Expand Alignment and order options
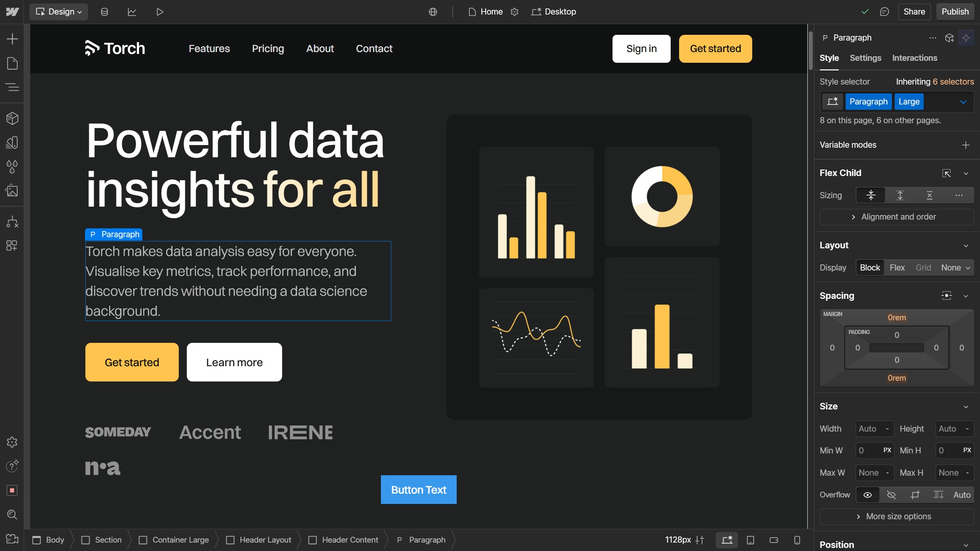This screenshot has width=980, height=551. pyautogui.click(x=897, y=217)
